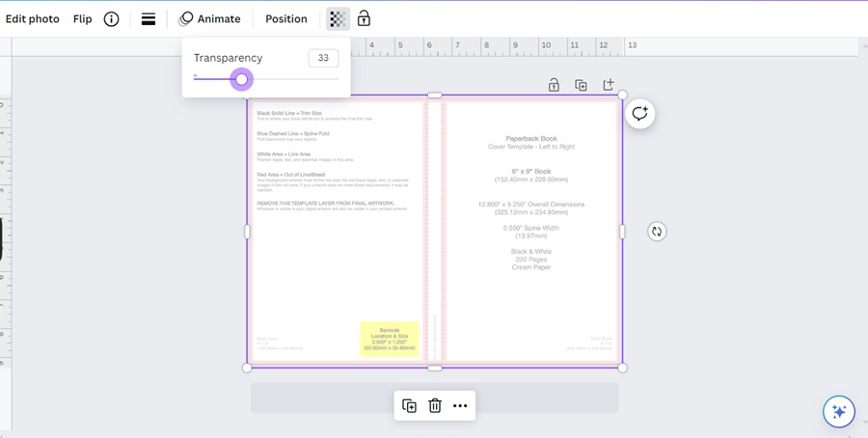The image size is (868, 438).
Task: Toggle the Transparency checkerboard icon
Action: 338,18
